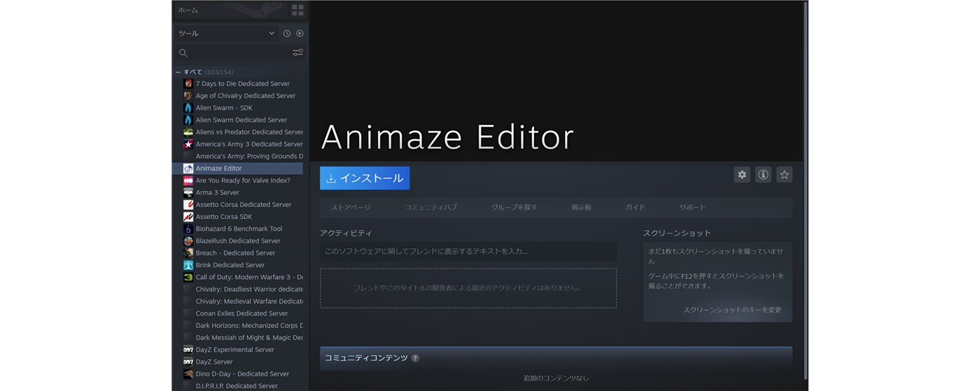The image size is (980, 391).
Task: Click the play icon to show ready-to-play
Action: (300, 34)
